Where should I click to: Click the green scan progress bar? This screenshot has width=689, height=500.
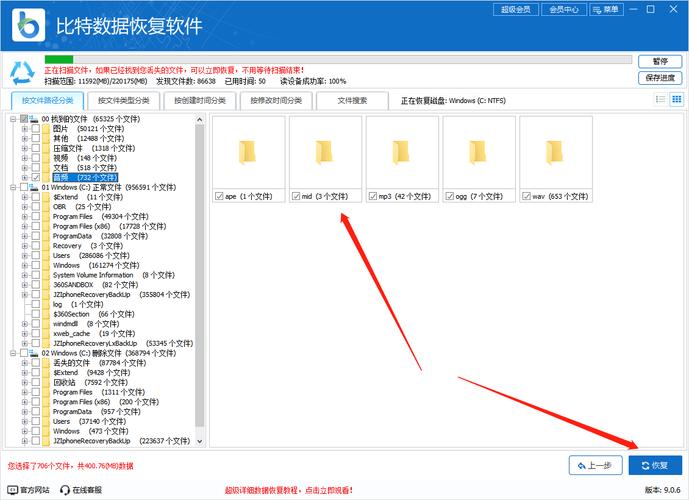(59, 59)
